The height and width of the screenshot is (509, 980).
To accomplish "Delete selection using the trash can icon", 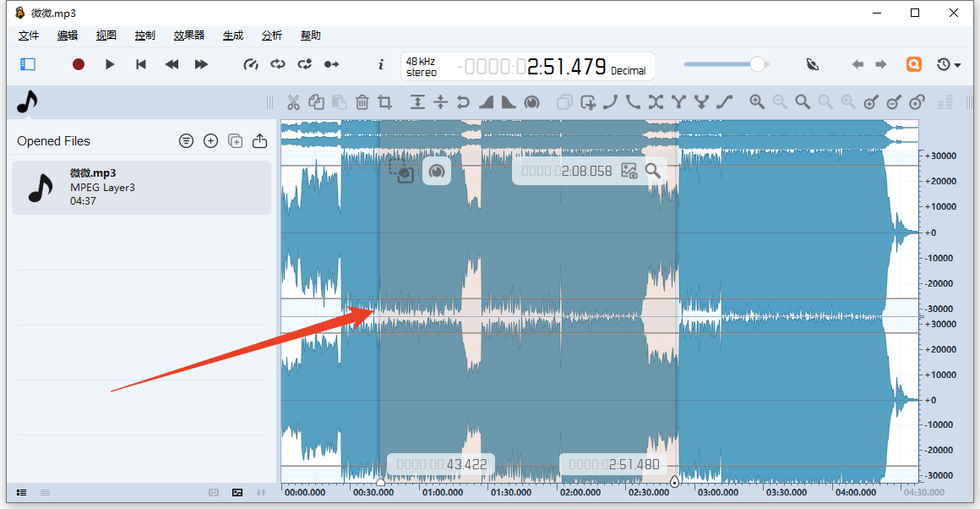I will coord(362,102).
